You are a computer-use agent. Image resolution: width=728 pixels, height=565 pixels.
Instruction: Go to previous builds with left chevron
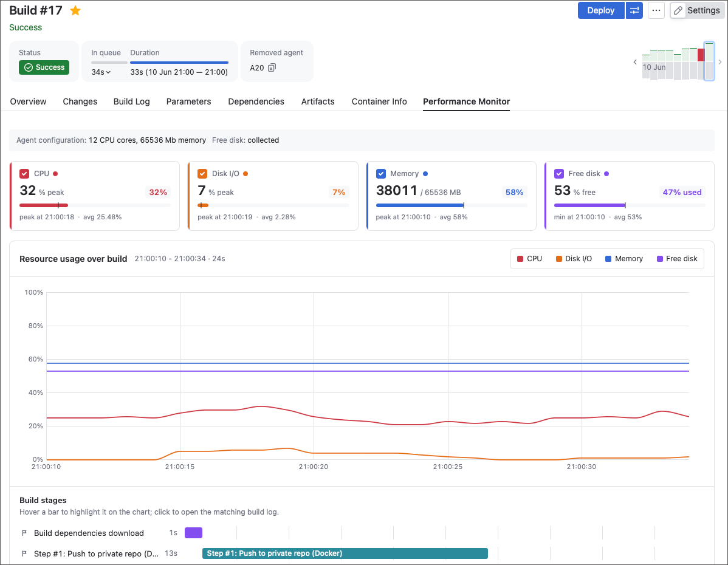(x=635, y=62)
